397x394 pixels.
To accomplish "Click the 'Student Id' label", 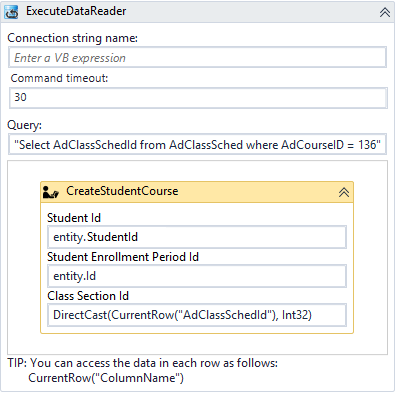I will point(74,218).
